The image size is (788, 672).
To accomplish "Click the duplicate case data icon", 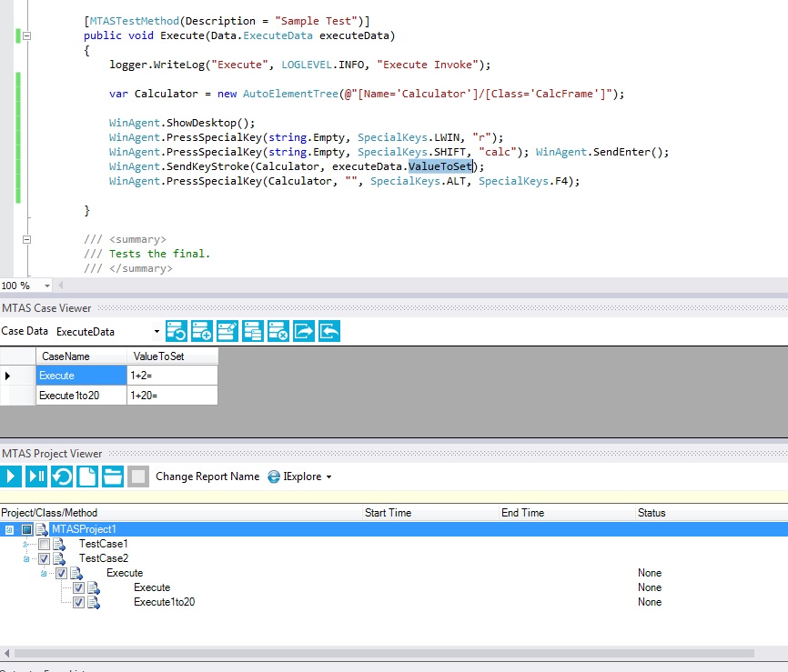I will [x=253, y=332].
